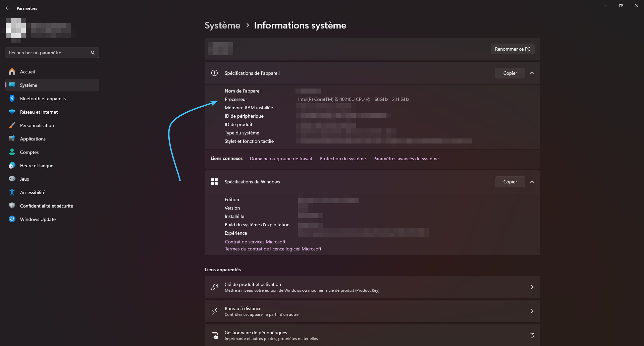
Task: Restore down the Paramètres window
Action: pos(621,5)
